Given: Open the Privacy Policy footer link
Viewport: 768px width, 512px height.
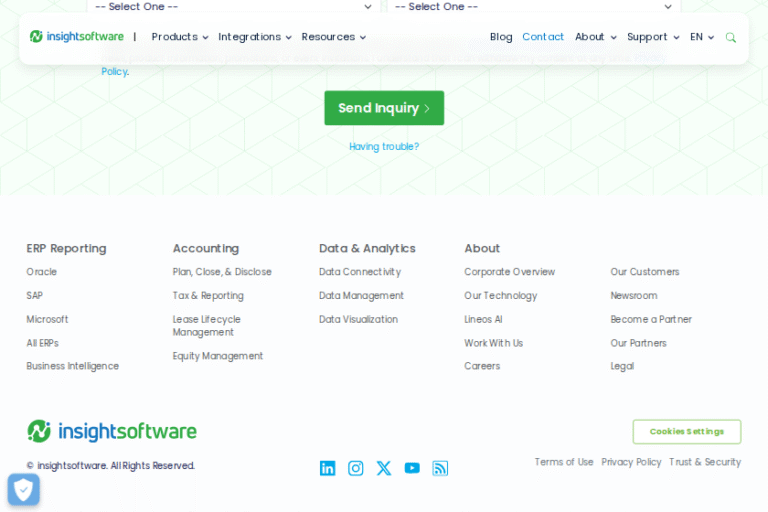Looking at the screenshot, I should [631, 462].
